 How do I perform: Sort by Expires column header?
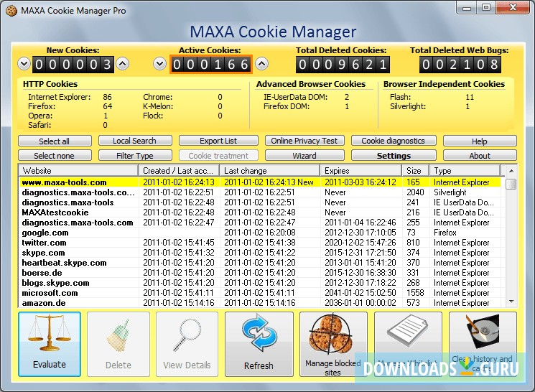click(361, 171)
